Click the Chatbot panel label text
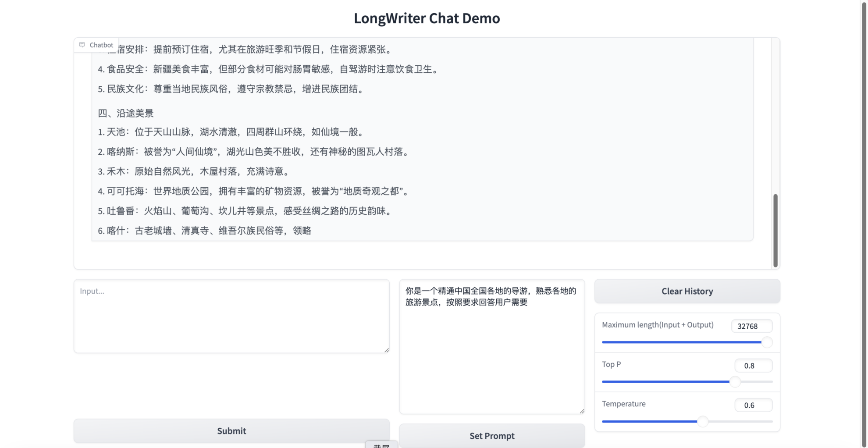The height and width of the screenshot is (448, 868). pos(101,45)
